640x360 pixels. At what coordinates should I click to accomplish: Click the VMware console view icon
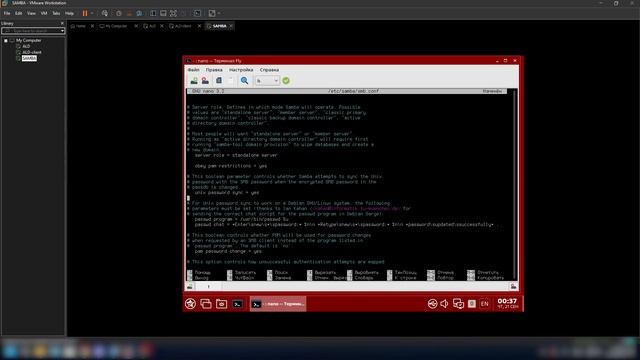click(x=197, y=13)
